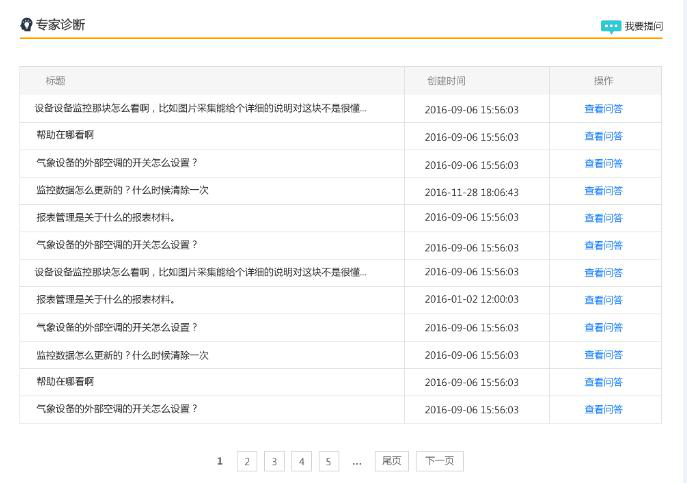Click the pagination ellipsis
Image resolution: width=687 pixels, height=483 pixels.
point(357,462)
